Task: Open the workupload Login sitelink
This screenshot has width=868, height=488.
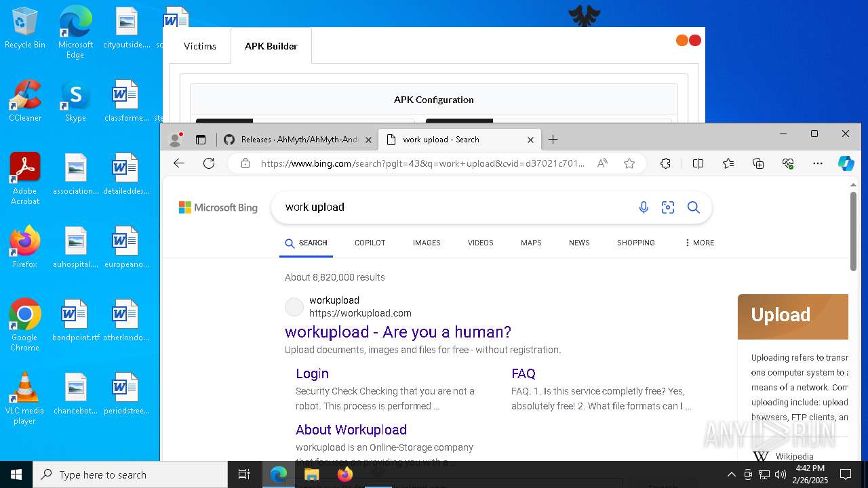Action: pos(312,373)
